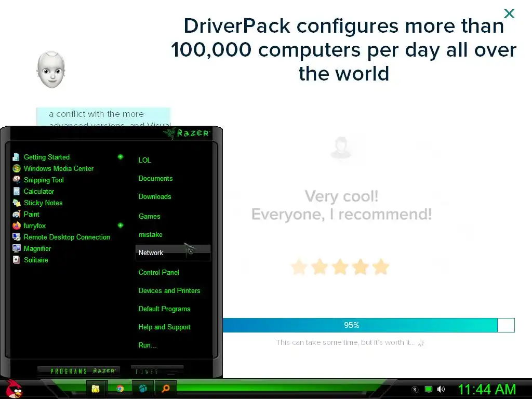The width and height of the screenshot is (532, 399).
Task: Open the Run... dialog
Action: click(147, 345)
